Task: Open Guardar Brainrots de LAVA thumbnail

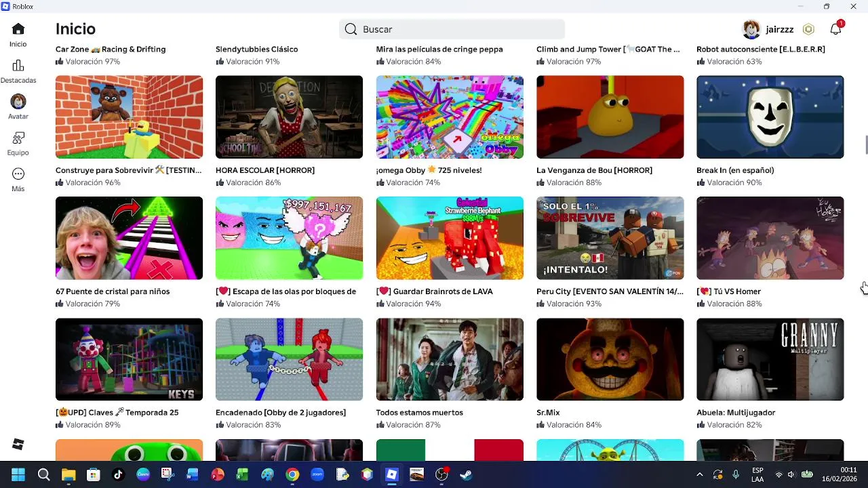Action: (x=450, y=238)
